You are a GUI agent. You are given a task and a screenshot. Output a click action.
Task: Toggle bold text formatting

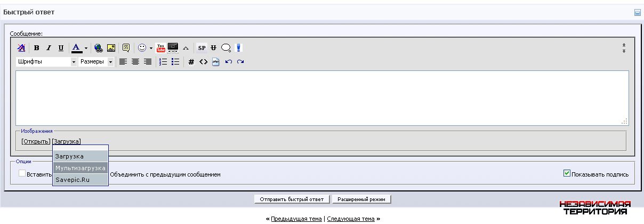tap(37, 48)
